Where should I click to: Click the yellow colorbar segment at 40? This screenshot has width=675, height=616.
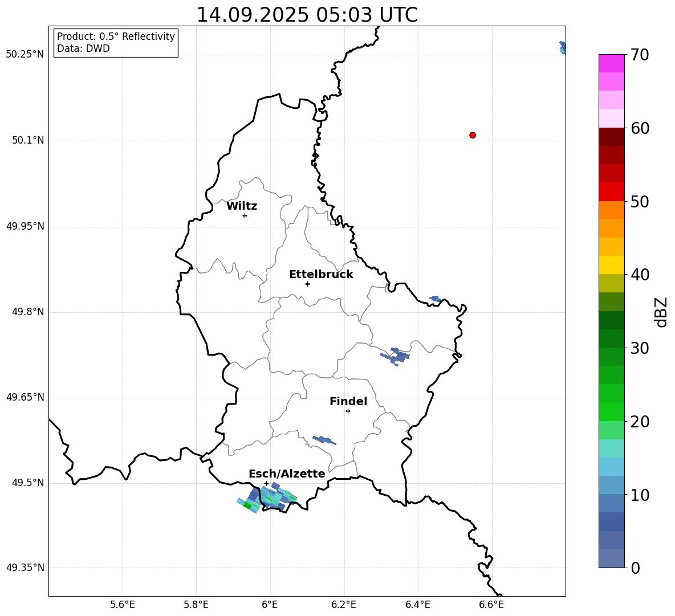(x=611, y=265)
